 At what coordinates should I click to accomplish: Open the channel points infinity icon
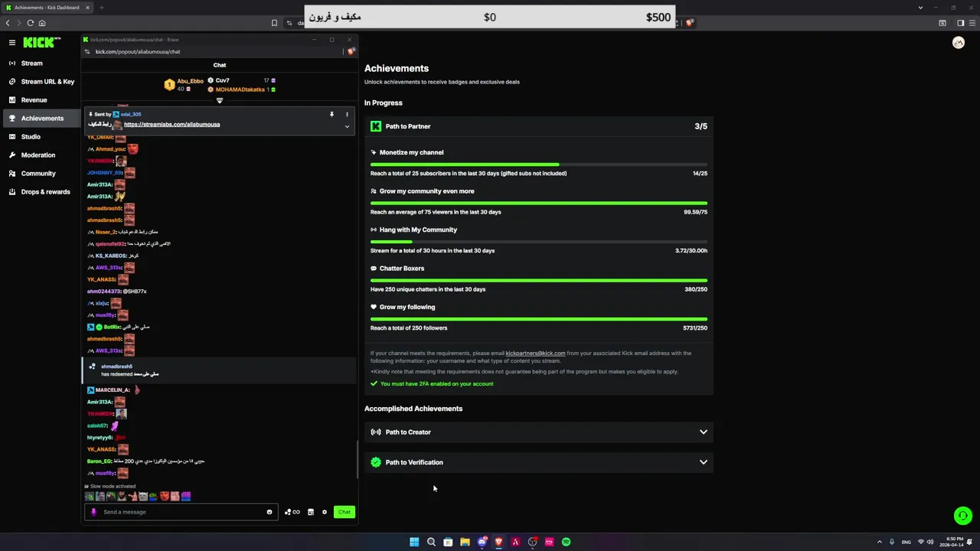coord(292,512)
